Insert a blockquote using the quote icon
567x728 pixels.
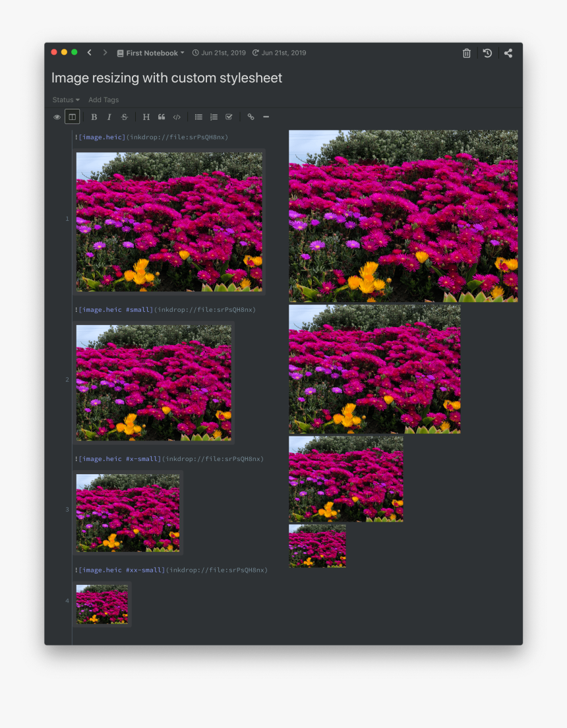(162, 117)
